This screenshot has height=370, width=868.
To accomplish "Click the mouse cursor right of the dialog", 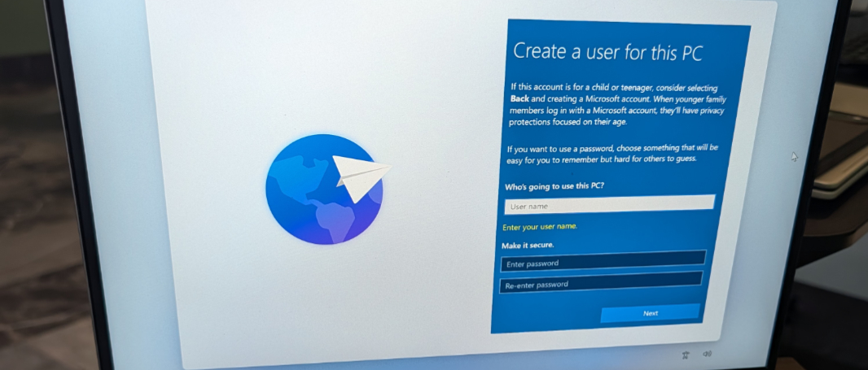I will click(795, 157).
